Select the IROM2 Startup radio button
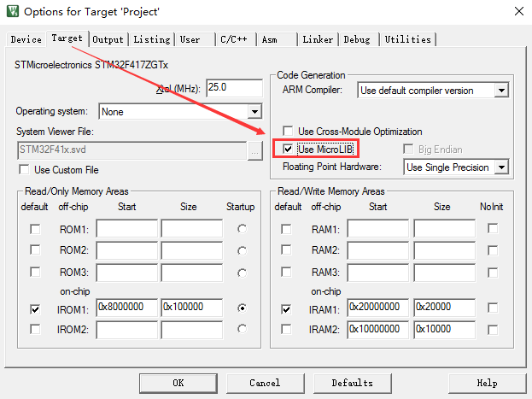This screenshot has width=532, height=399. point(242,329)
